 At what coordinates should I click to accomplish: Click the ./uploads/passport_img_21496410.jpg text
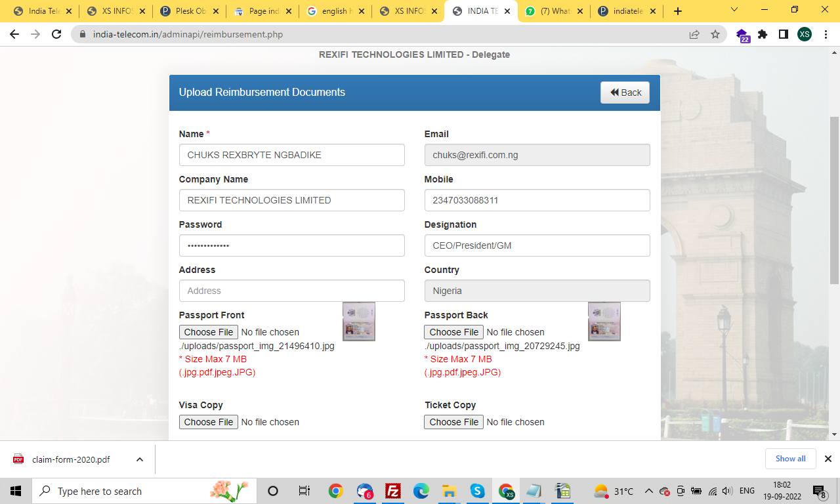tap(257, 346)
